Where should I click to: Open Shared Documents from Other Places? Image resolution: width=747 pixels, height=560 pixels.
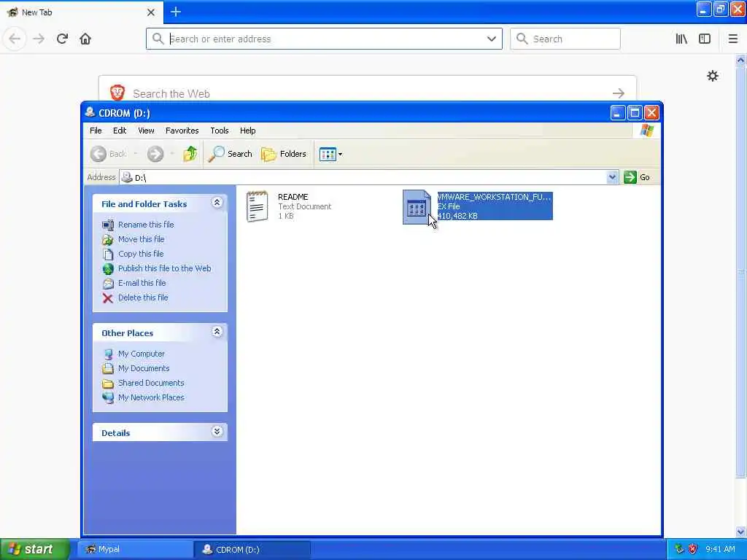pos(151,383)
